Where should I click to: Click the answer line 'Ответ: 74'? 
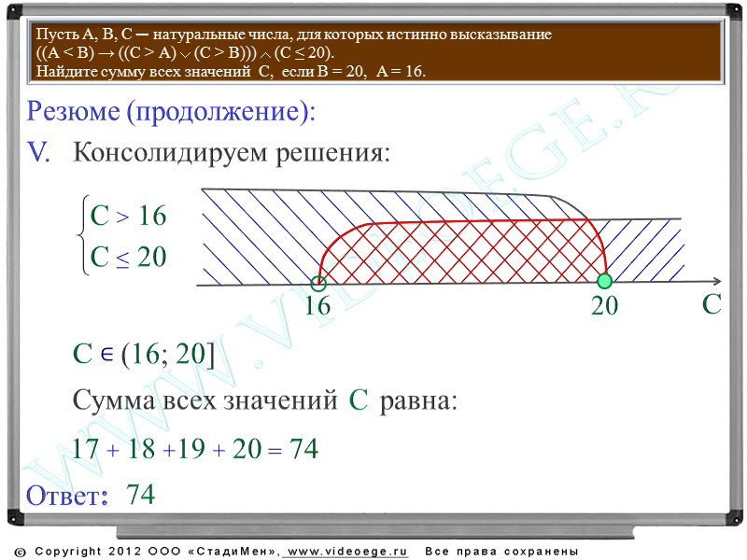pyautogui.click(x=91, y=495)
